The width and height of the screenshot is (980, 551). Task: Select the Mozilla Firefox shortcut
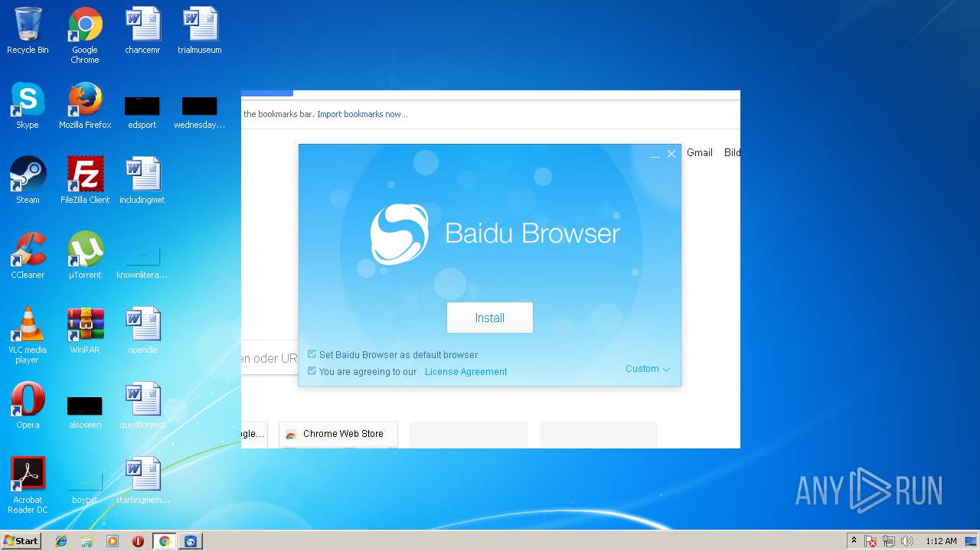coord(85,106)
